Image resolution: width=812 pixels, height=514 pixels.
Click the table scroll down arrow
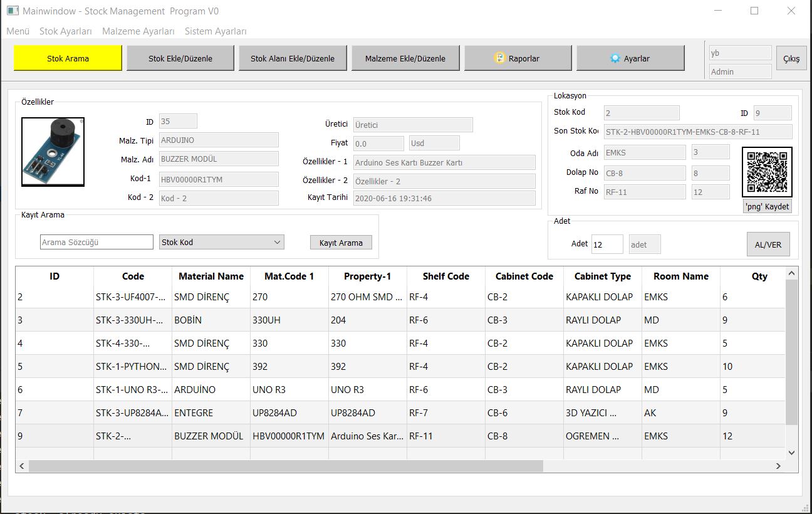pyautogui.click(x=791, y=453)
